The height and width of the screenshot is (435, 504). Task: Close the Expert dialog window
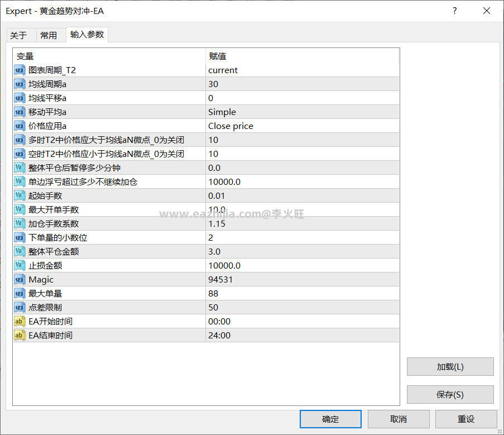coord(487,11)
